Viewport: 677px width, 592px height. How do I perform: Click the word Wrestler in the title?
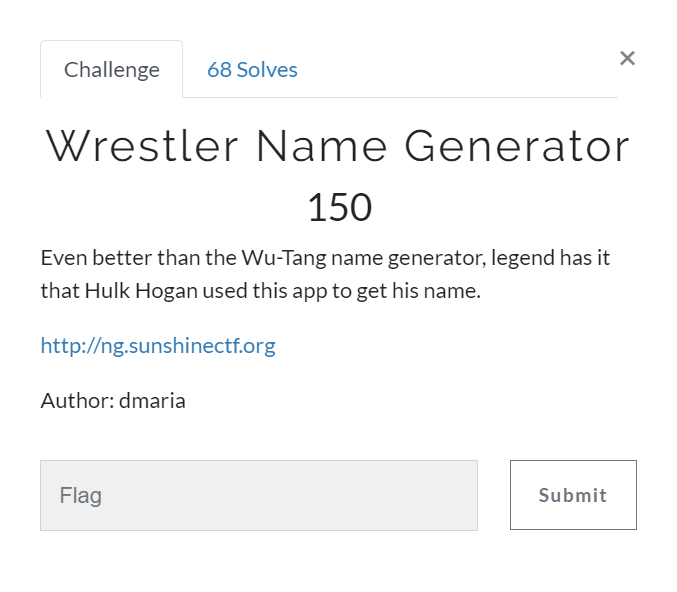pyautogui.click(x=143, y=147)
